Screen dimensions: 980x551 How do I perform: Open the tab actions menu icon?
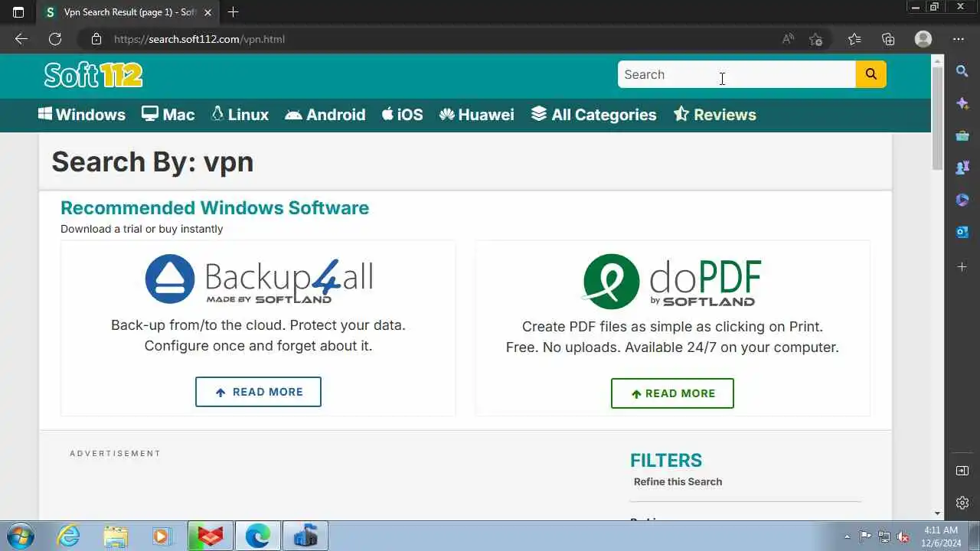(x=18, y=12)
